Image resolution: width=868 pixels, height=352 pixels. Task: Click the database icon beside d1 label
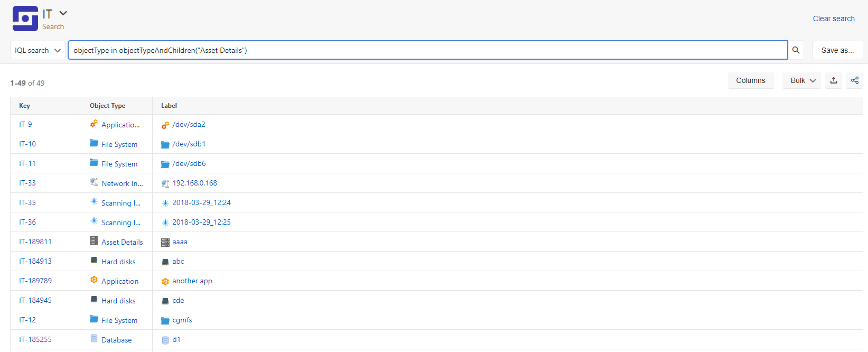pyautogui.click(x=165, y=340)
